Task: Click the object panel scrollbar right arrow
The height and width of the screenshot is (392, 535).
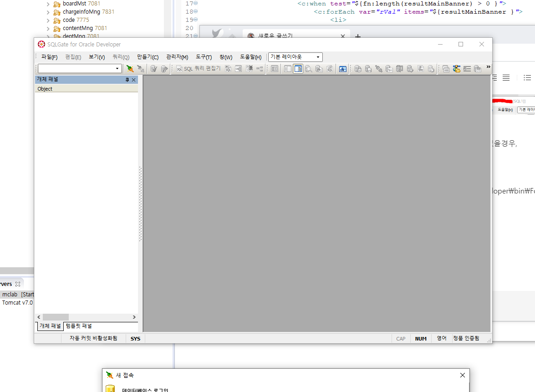Action: tap(134, 317)
